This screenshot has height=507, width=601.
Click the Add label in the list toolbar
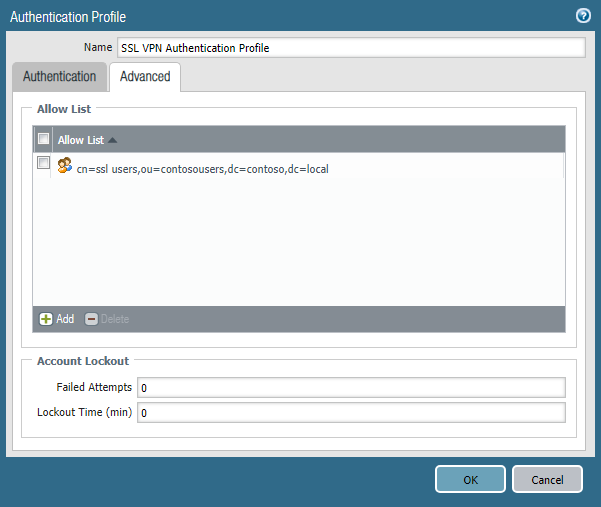pos(65,319)
